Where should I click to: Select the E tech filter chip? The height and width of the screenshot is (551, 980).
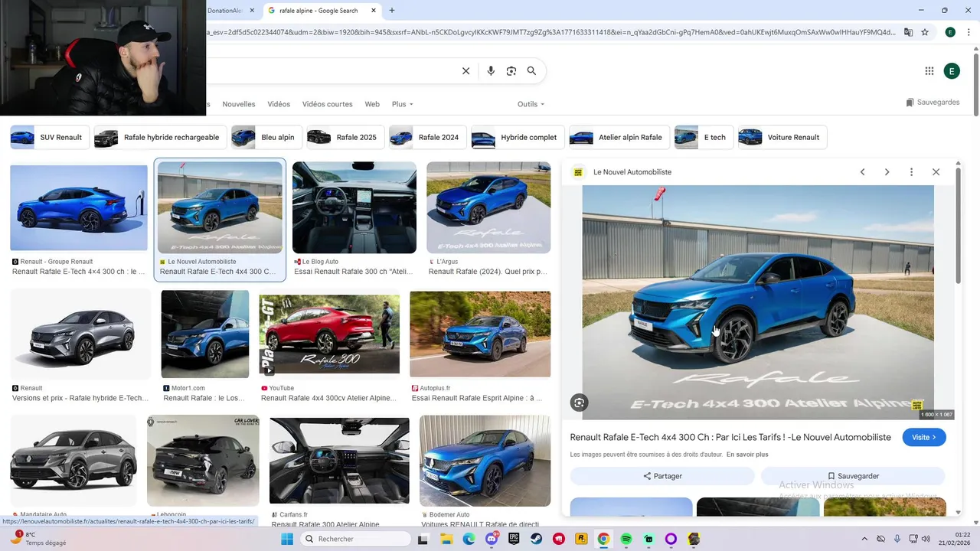point(704,138)
